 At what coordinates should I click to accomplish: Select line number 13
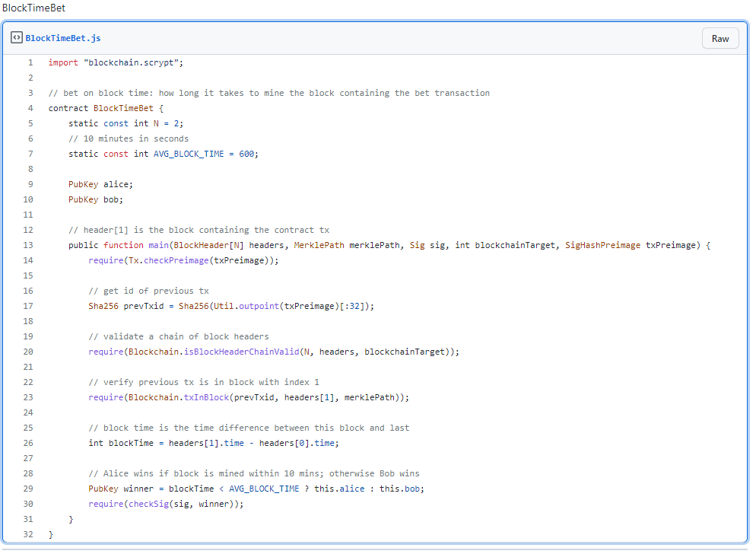tap(28, 245)
